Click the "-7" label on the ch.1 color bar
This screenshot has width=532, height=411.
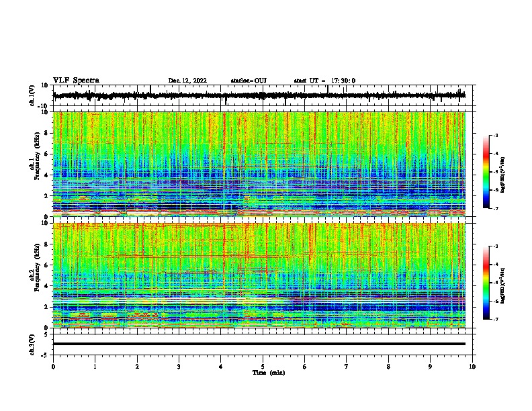(495, 208)
